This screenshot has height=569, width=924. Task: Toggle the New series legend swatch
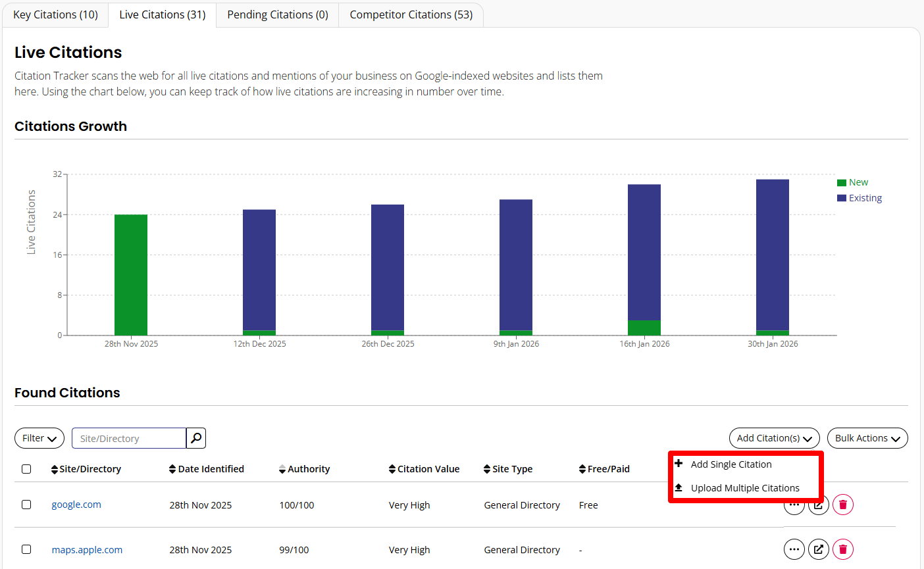click(842, 183)
